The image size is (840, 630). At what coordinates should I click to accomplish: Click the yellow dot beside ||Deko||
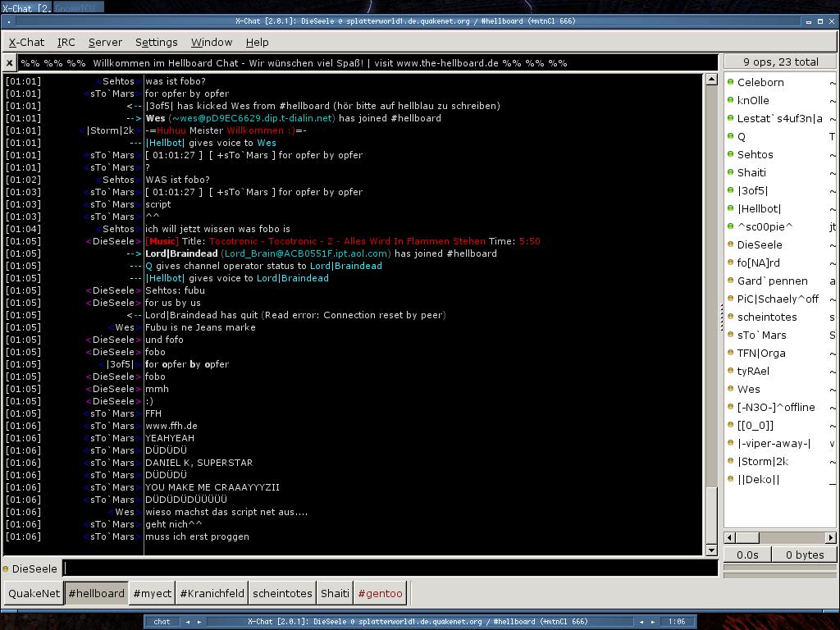(x=730, y=479)
